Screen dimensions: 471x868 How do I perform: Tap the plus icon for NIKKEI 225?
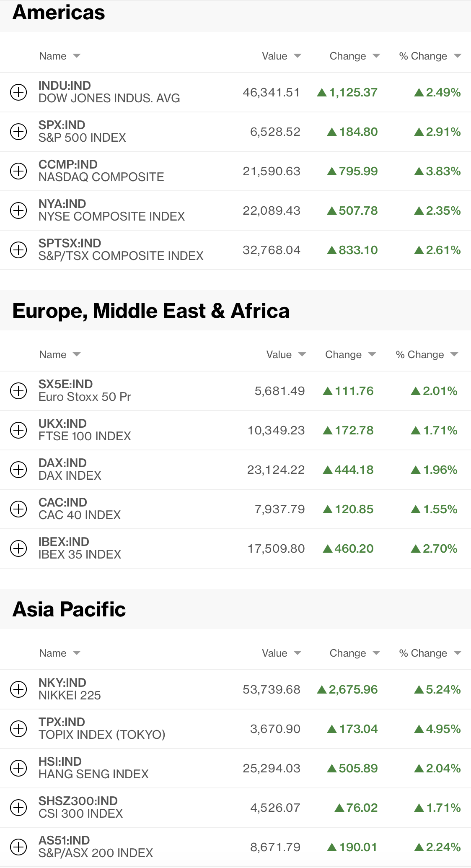tap(18, 689)
